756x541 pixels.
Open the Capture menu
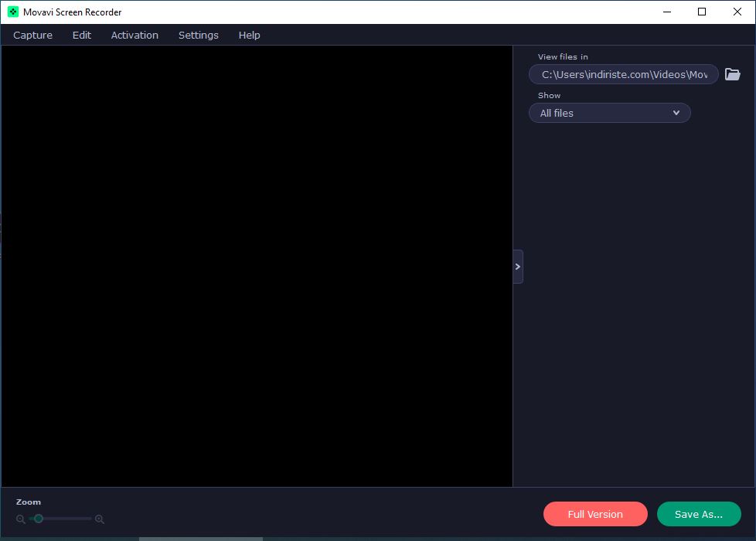tap(32, 36)
